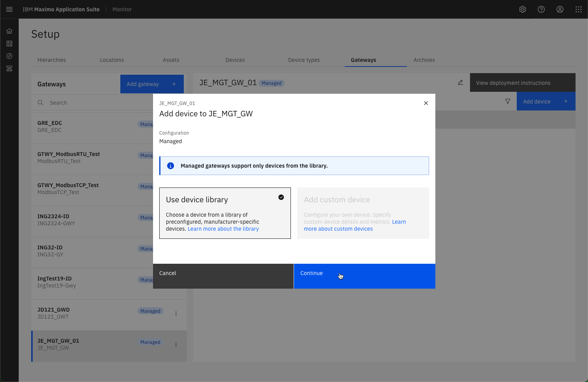The width and height of the screenshot is (588, 382).
Task: Open the settings gear in header
Action: (x=523, y=9)
